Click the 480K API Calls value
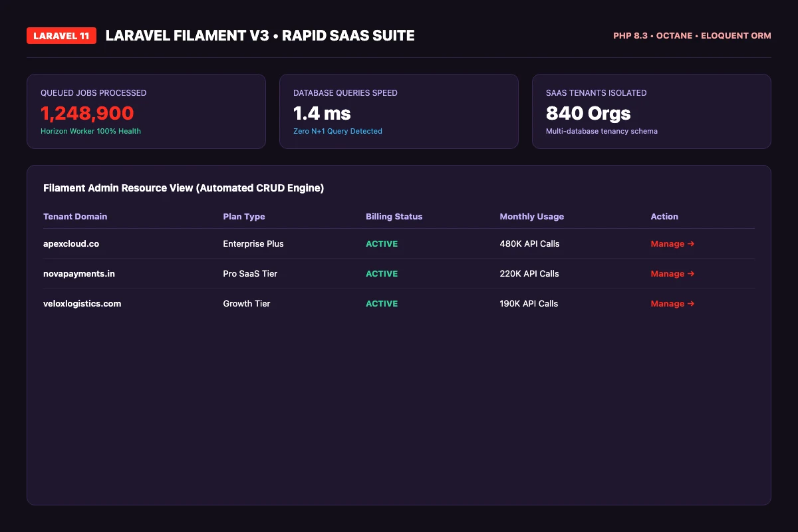 529,244
